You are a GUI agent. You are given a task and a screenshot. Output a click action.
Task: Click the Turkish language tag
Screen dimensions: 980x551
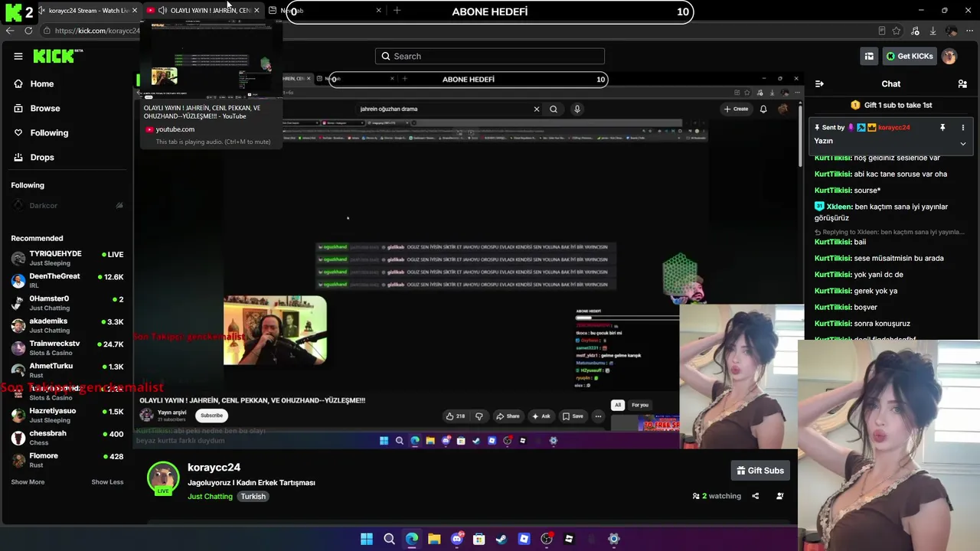pyautogui.click(x=253, y=497)
